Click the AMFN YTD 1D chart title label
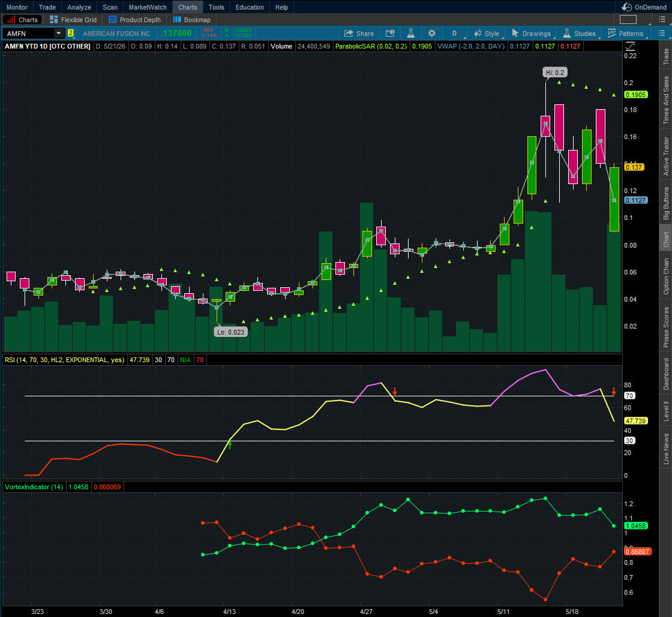The height and width of the screenshot is (617, 672). pos(47,46)
